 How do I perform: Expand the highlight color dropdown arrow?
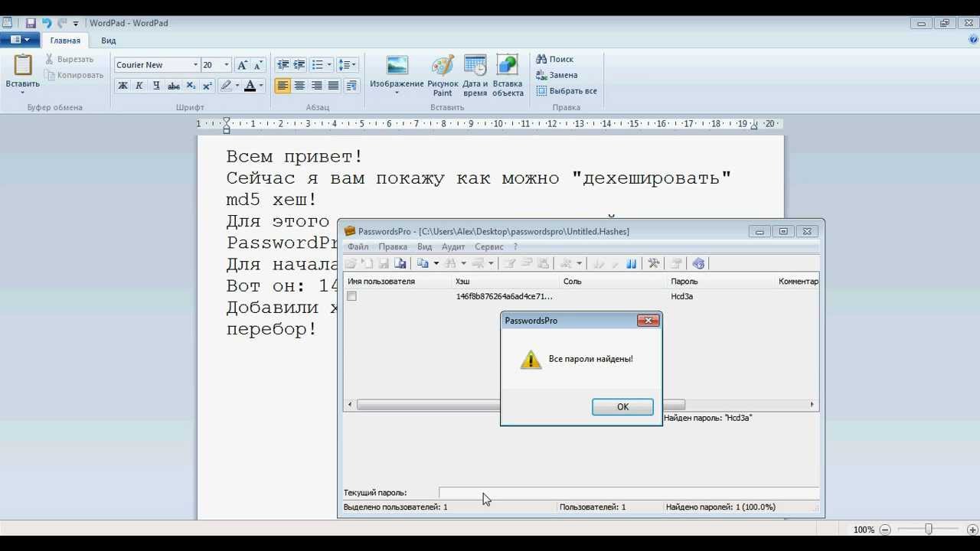coord(237,86)
